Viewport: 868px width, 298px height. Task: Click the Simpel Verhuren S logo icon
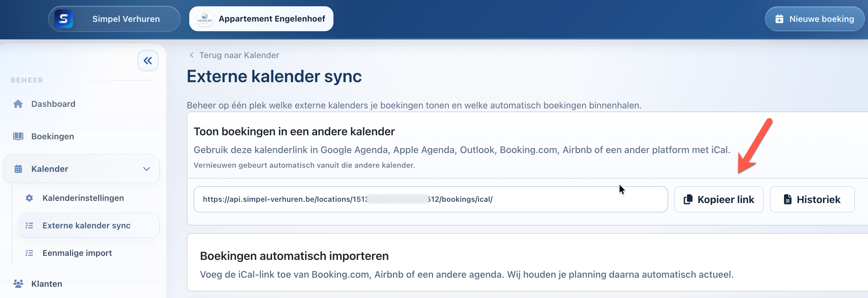coord(64,19)
